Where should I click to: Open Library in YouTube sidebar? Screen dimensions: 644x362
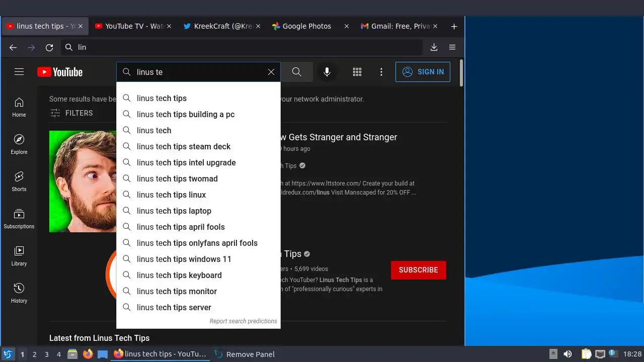tap(19, 256)
